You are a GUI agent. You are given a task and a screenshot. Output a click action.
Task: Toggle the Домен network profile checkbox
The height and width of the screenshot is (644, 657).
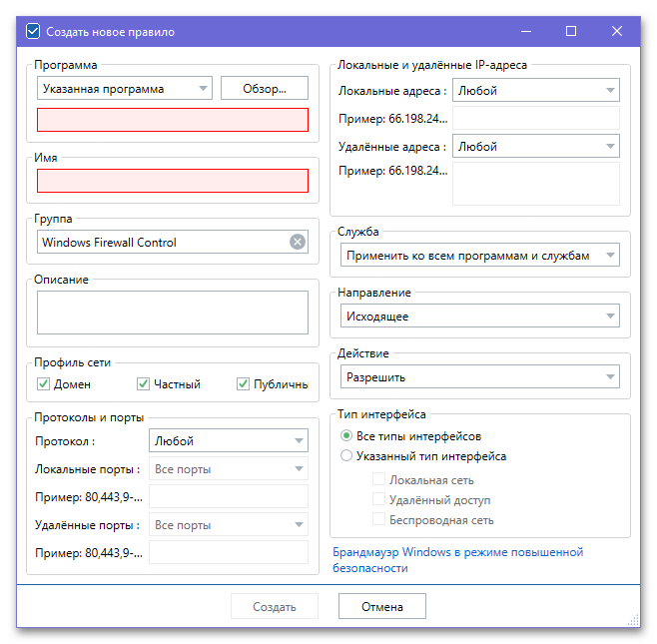click(43, 383)
